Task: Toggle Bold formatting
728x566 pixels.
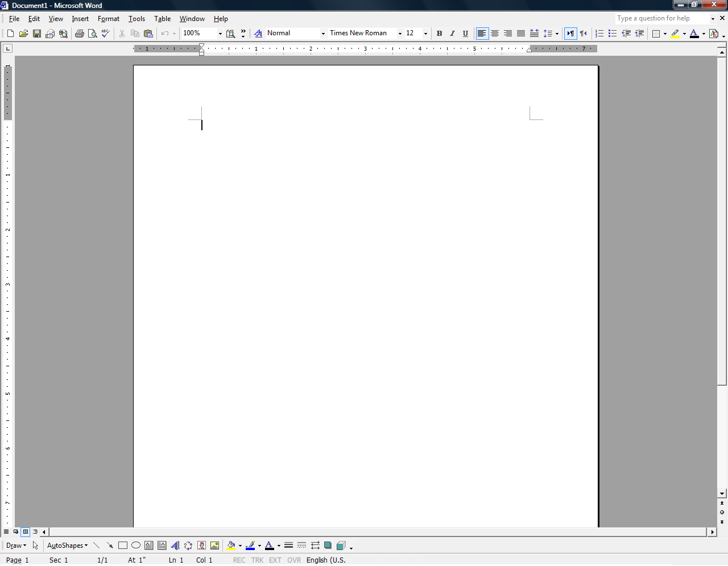Action: pos(439,34)
